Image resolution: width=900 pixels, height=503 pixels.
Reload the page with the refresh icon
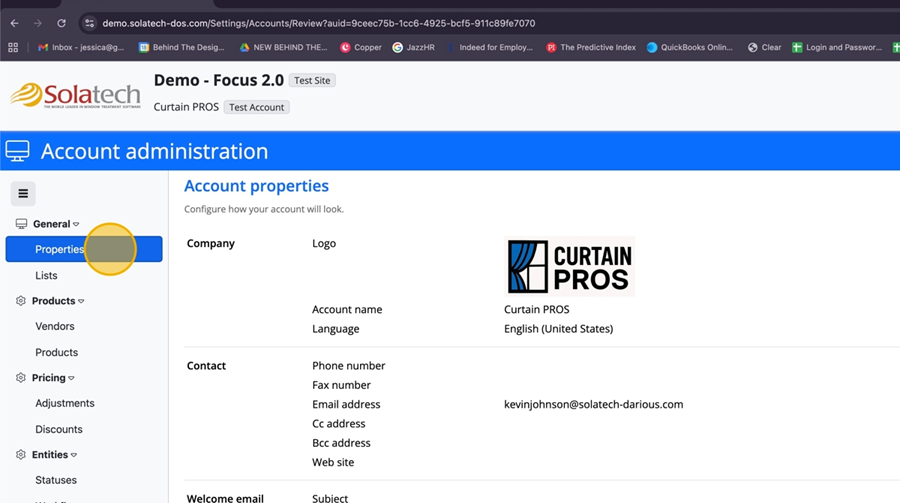pos(61,24)
